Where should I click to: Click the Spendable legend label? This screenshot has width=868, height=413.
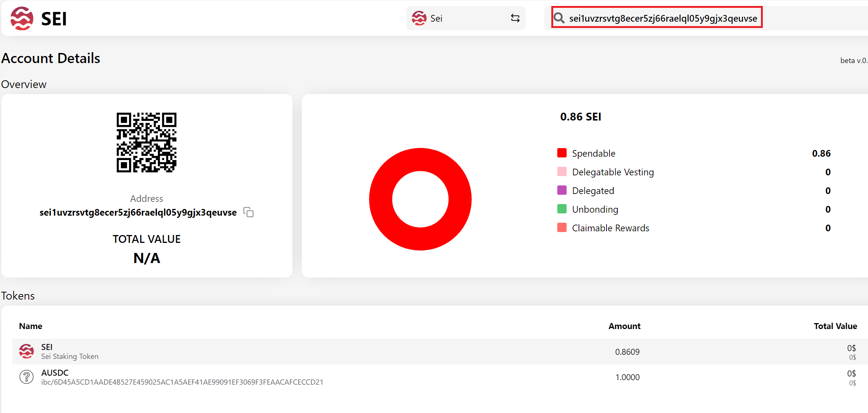(x=593, y=153)
